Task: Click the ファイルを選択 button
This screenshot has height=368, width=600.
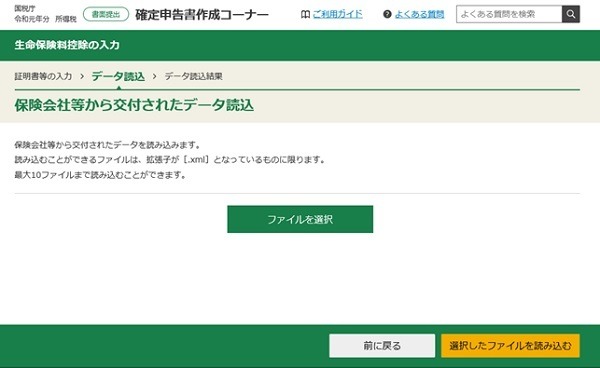Action: click(300, 219)
